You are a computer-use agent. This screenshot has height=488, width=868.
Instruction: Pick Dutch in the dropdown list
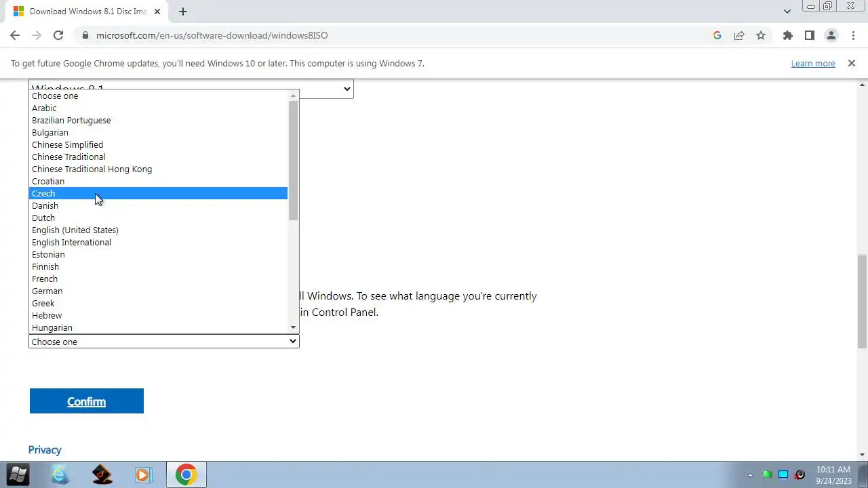159,218
